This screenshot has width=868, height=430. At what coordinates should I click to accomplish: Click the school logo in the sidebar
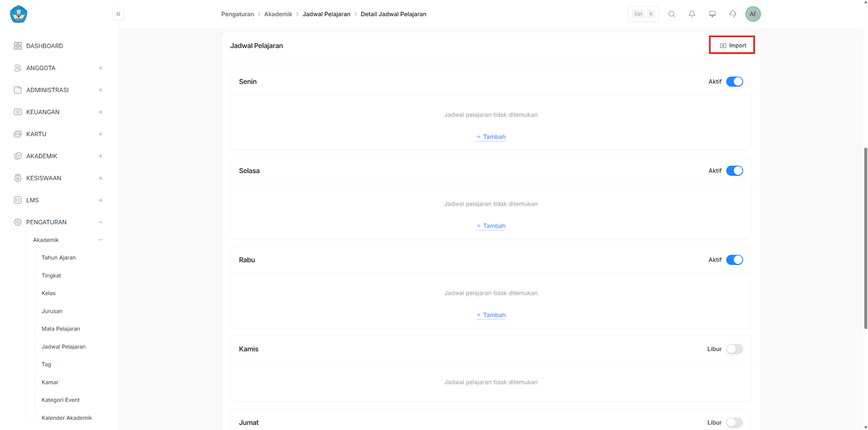click(x=19, y=14)
